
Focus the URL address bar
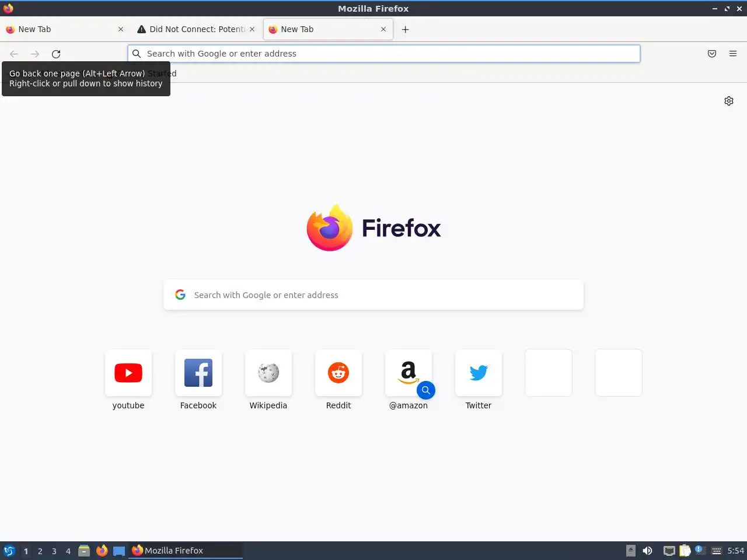pos(384,54)
